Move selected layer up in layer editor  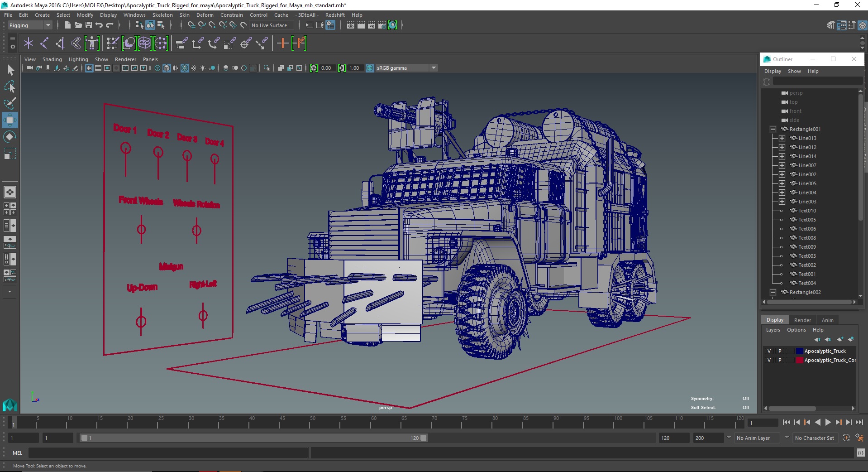click(x=817, y=339)
